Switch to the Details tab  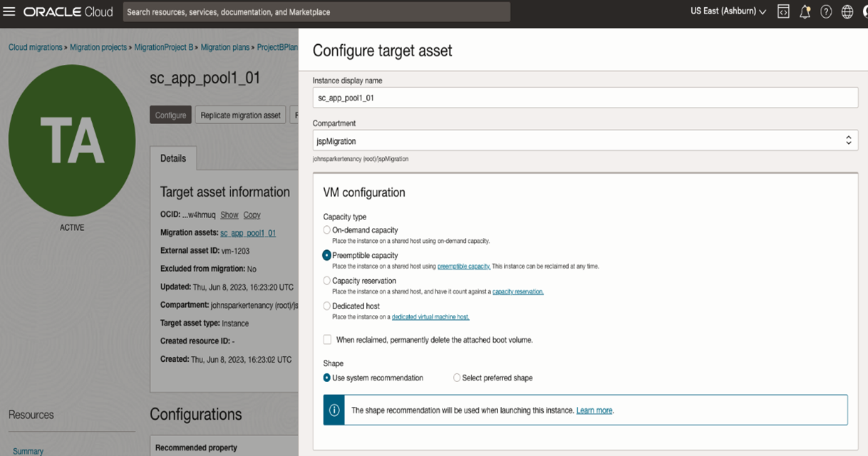point(173,158)
